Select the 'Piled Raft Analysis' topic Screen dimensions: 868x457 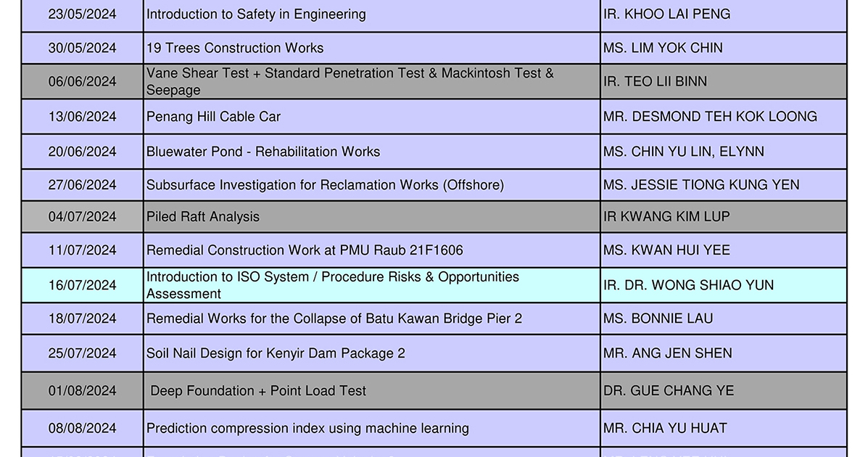(x=203, y=217)
